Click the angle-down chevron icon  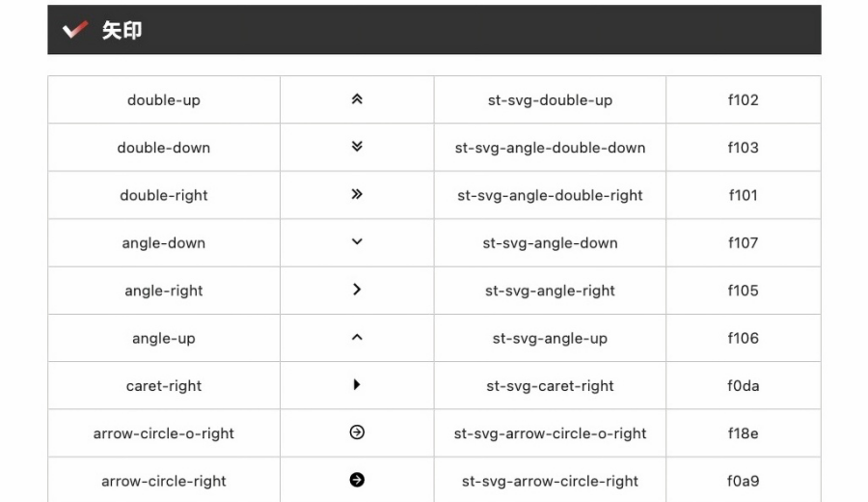(x=357, y=241)
